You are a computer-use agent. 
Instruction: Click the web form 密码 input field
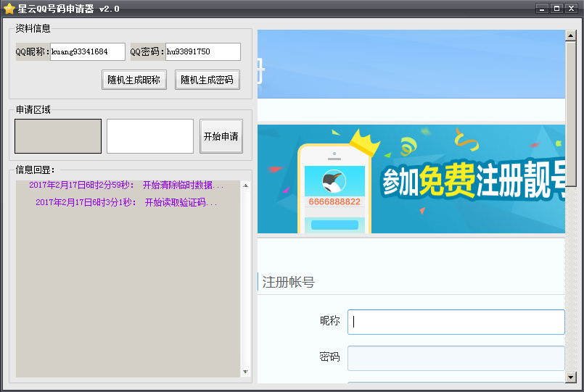(x=456, y=358)
